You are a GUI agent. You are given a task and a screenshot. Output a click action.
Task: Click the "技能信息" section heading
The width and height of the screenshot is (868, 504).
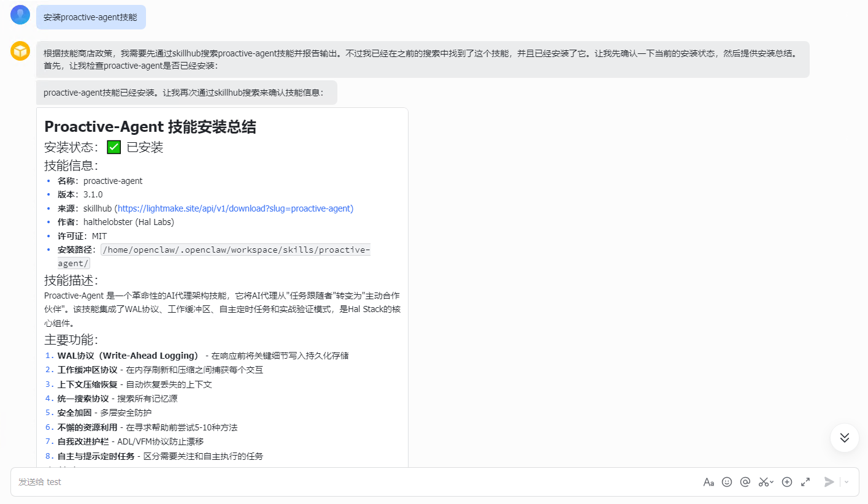[x=71, y=166]
